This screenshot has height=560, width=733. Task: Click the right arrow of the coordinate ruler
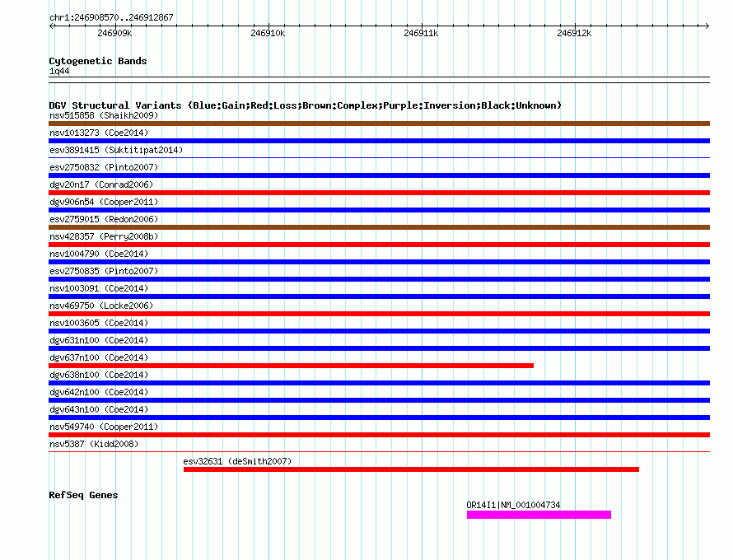point(707,26)
